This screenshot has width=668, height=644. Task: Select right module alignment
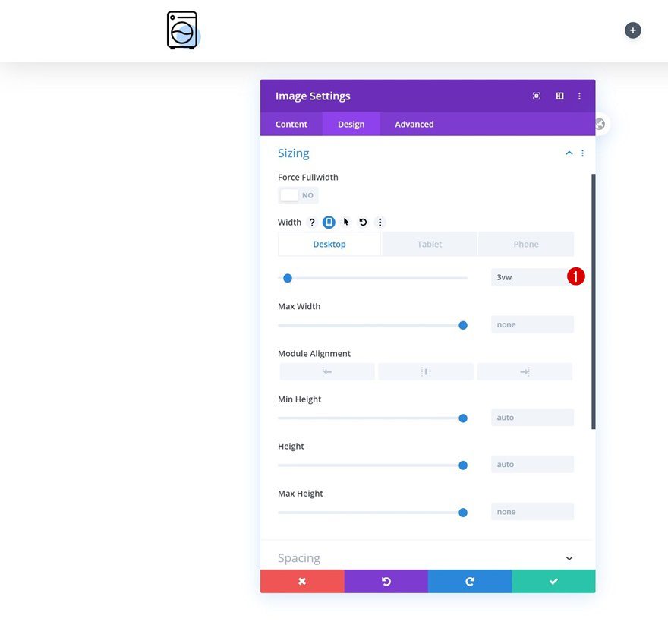click(x=525, y=371)
